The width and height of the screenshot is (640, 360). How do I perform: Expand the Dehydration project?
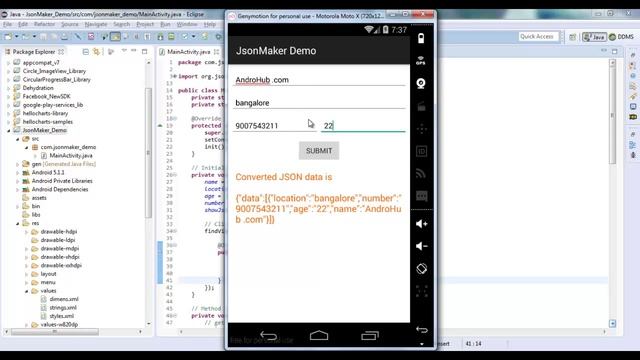[9, 88]
